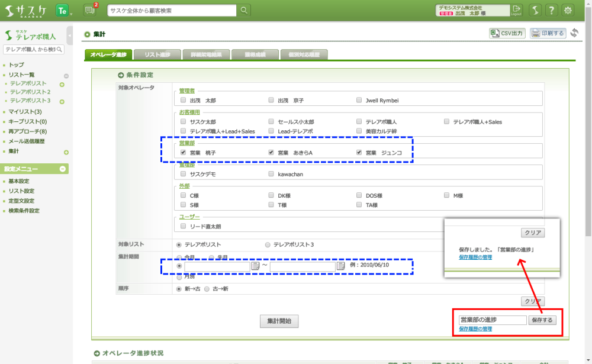Viewport: 592px width, 364px height.
Task: Switch to the リスト進捗 tab
Action: [156, 55]
